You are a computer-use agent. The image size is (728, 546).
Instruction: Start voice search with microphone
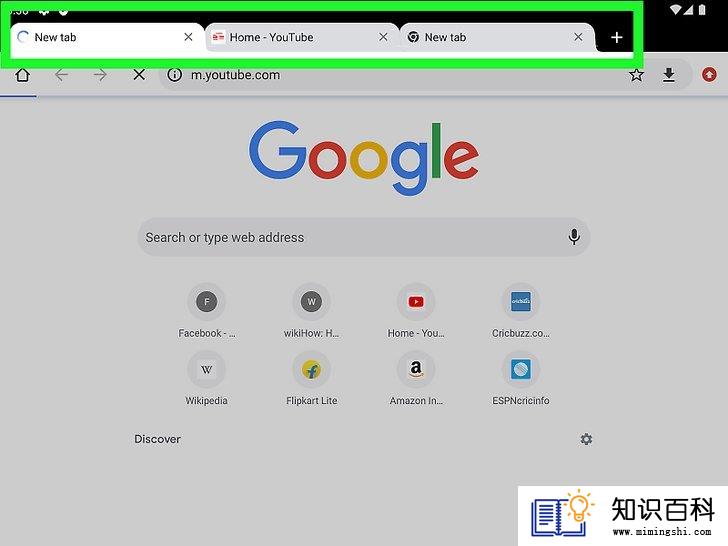pyautogui.click(x=574, y=237)
